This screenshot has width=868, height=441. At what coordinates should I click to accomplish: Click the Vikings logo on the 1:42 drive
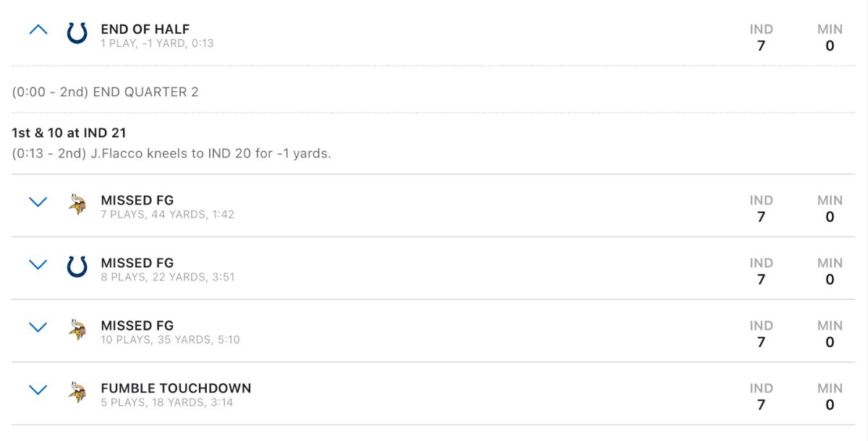(x=77, y=205)
